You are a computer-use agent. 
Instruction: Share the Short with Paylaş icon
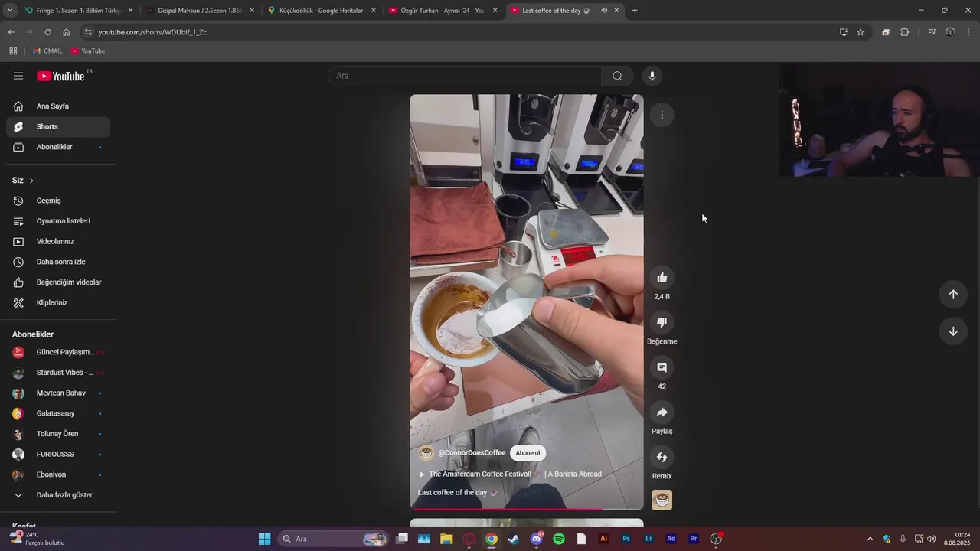(x=662, y=412)
